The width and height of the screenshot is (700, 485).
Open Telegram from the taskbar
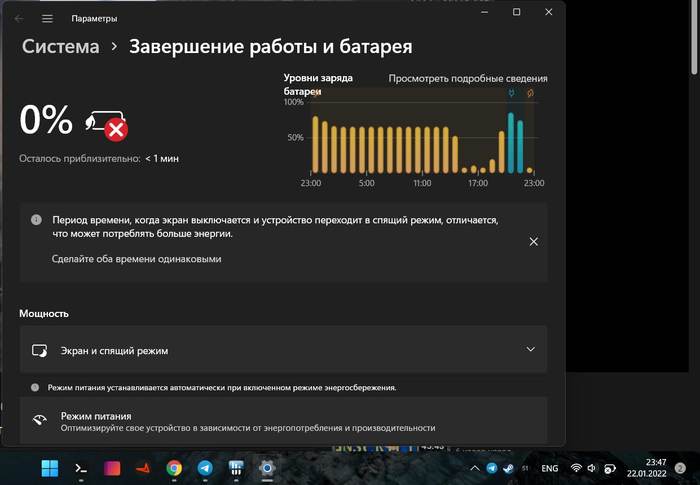click(205, 468)
